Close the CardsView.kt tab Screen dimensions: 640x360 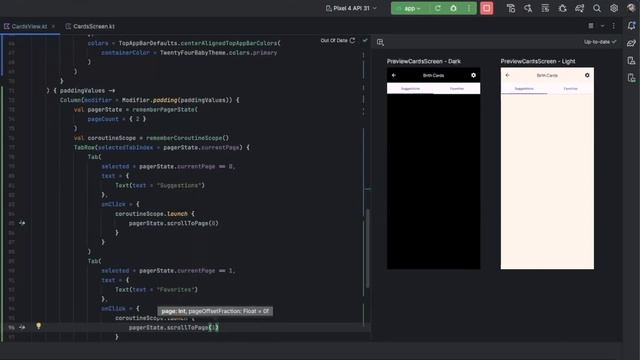pyautogui.click(x=53, y=26)
